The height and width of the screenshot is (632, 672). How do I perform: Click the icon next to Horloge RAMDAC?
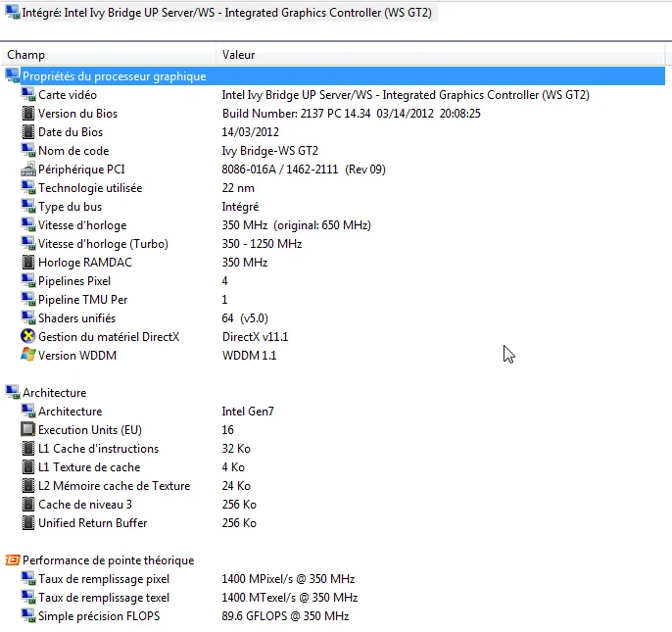[28, 262]
